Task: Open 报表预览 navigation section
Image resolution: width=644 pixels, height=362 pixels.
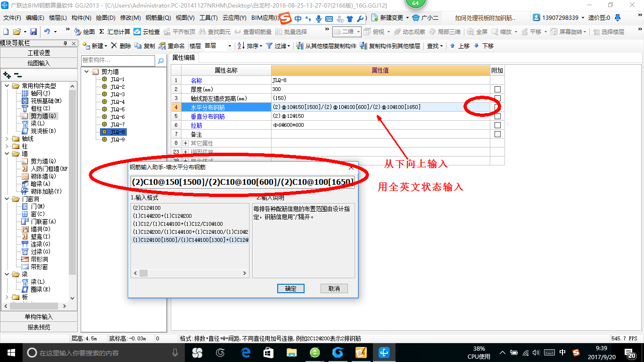Action: [x=39, y=327]
